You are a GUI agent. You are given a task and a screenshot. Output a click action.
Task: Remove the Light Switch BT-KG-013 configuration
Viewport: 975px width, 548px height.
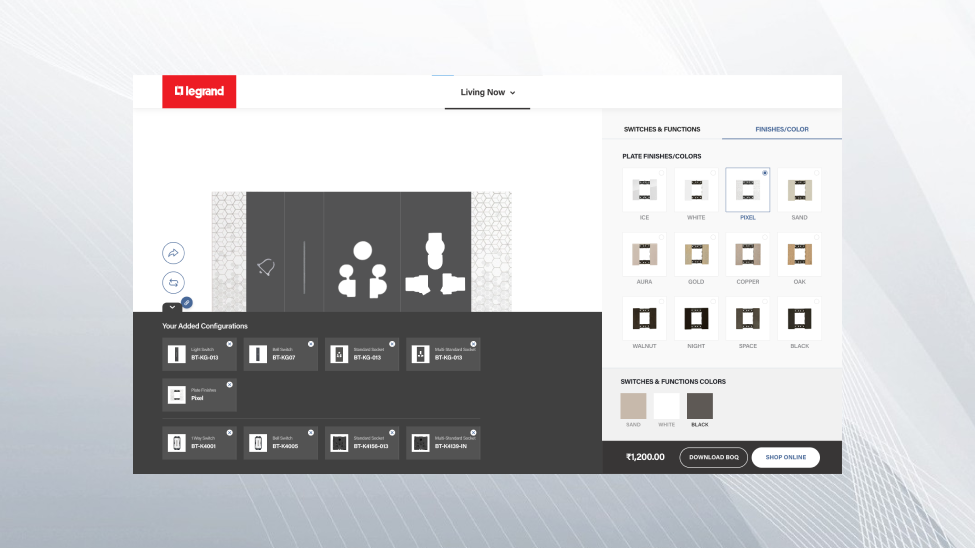pos(229,344)
